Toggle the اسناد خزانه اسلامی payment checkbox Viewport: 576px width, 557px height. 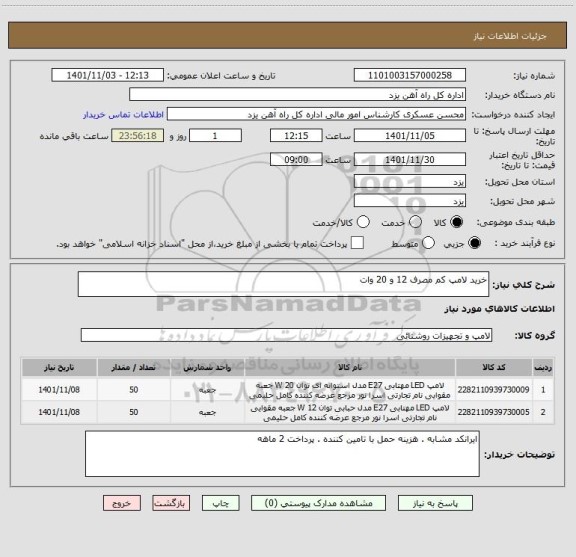(x=357, y=243)
